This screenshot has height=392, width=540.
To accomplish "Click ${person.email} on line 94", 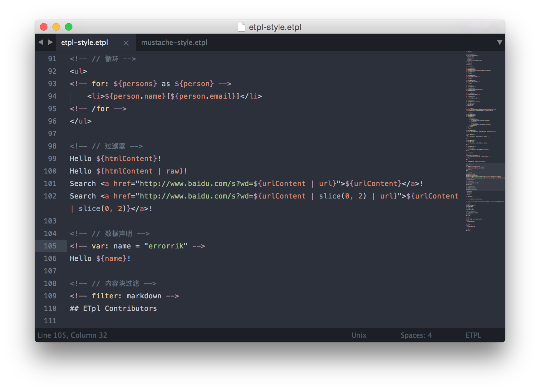I will tap(203, 96).
